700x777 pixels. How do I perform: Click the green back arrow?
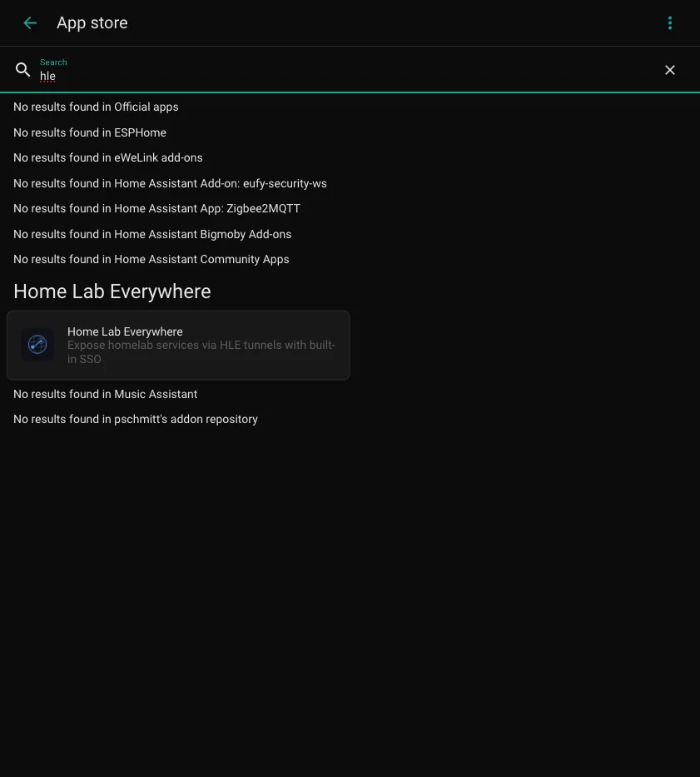pos(30,22)
